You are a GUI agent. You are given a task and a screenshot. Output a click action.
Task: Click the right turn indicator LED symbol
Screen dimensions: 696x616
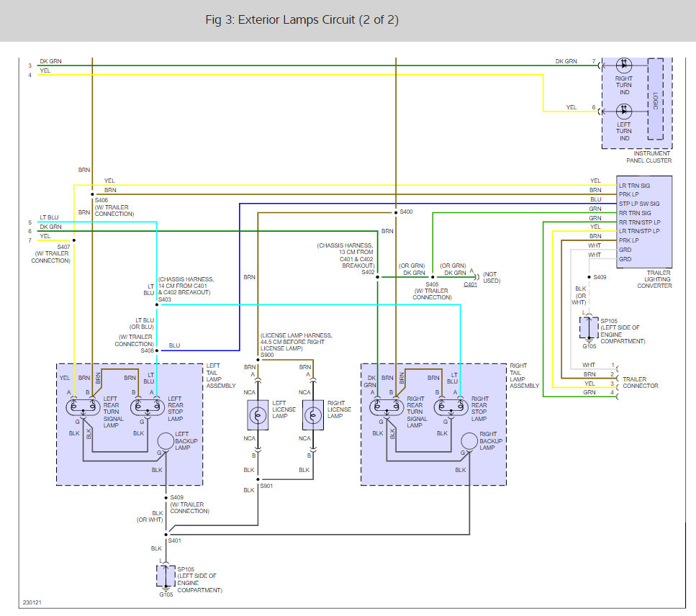624,66
